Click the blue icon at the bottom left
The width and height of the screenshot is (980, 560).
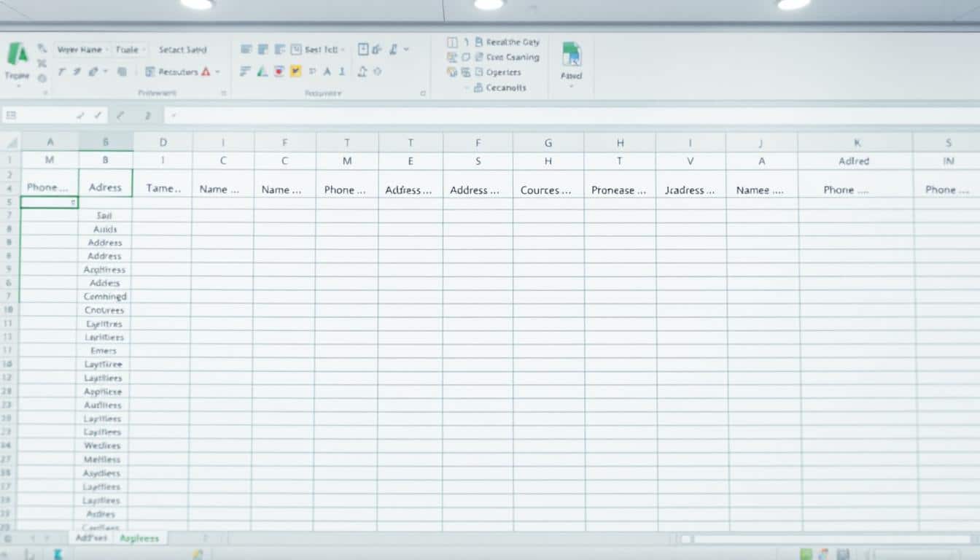(x=58, y=554)
